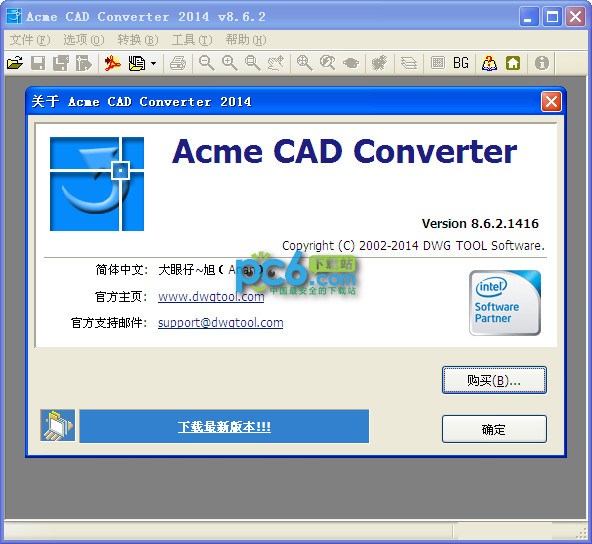Image resolution: width=592 pixels, height=544 pixels.
Task: Open the dropdown arrow beside batch convert
Action: tap(153, 63)
